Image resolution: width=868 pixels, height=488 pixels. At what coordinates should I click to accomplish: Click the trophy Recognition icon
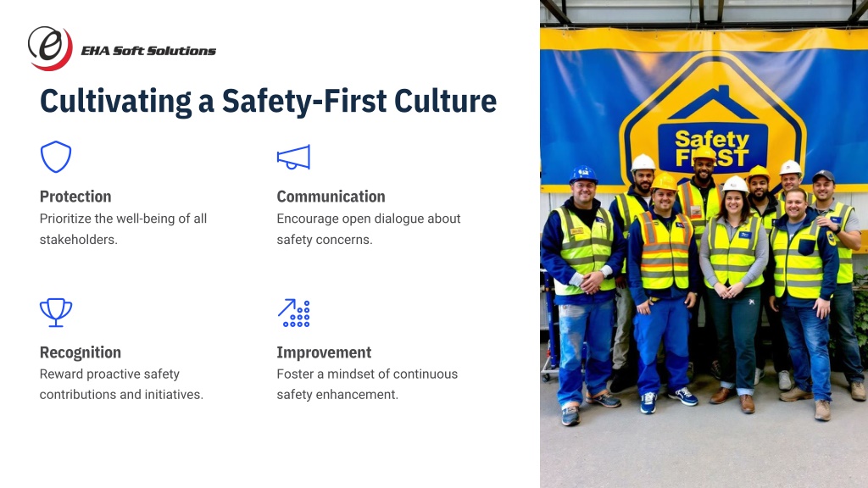click(x=56, y=313)
